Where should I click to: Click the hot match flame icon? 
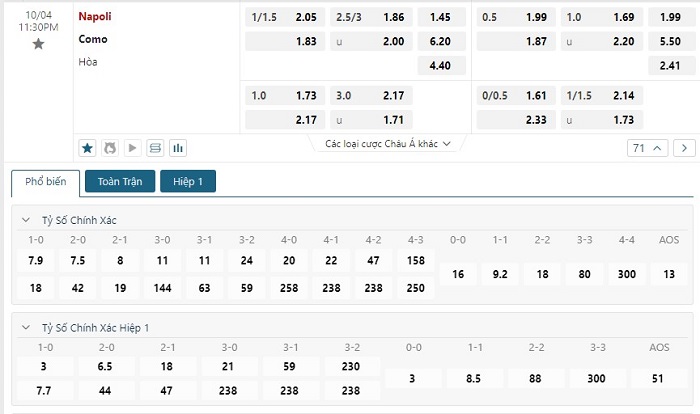pos(109,148)
